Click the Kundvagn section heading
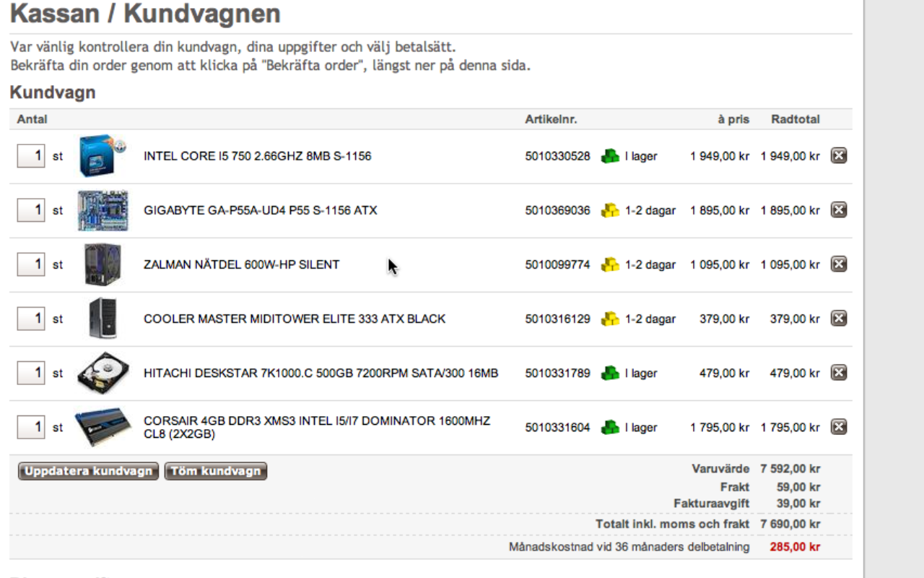Screen dimensions: 924x578 point(53,92)
